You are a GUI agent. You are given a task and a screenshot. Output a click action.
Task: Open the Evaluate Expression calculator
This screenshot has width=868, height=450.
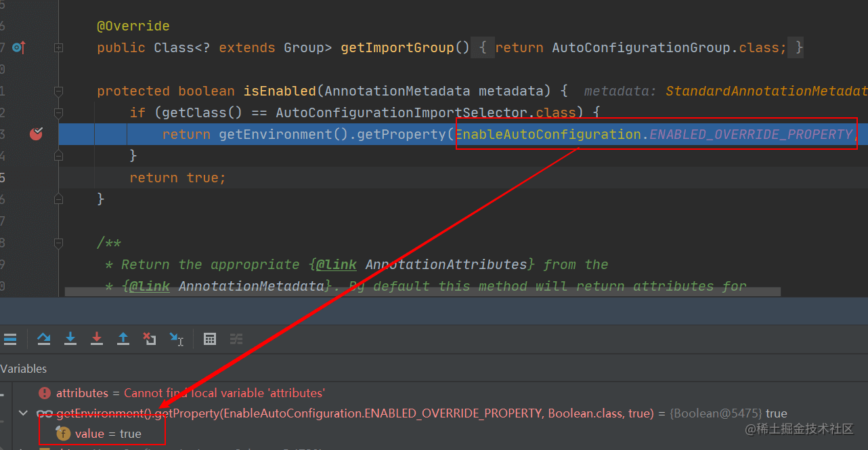click(210, 339)
